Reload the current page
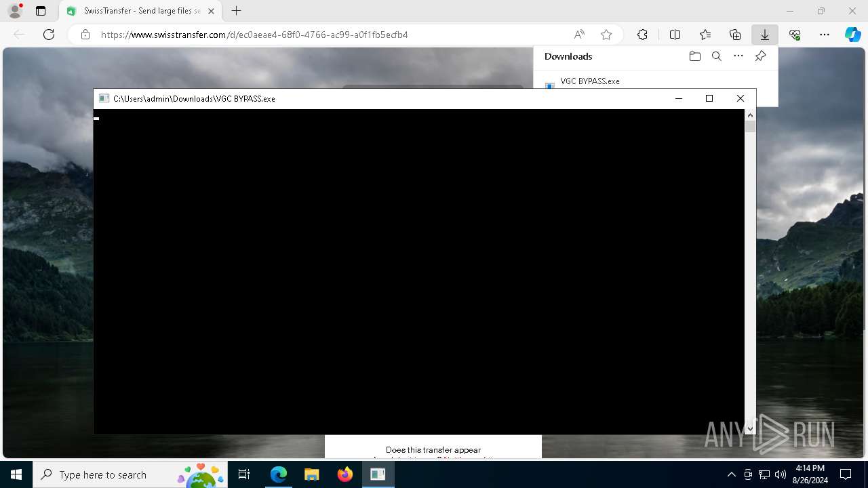The height and width of the screenshot is (488, 868). [x=49, y=35]
